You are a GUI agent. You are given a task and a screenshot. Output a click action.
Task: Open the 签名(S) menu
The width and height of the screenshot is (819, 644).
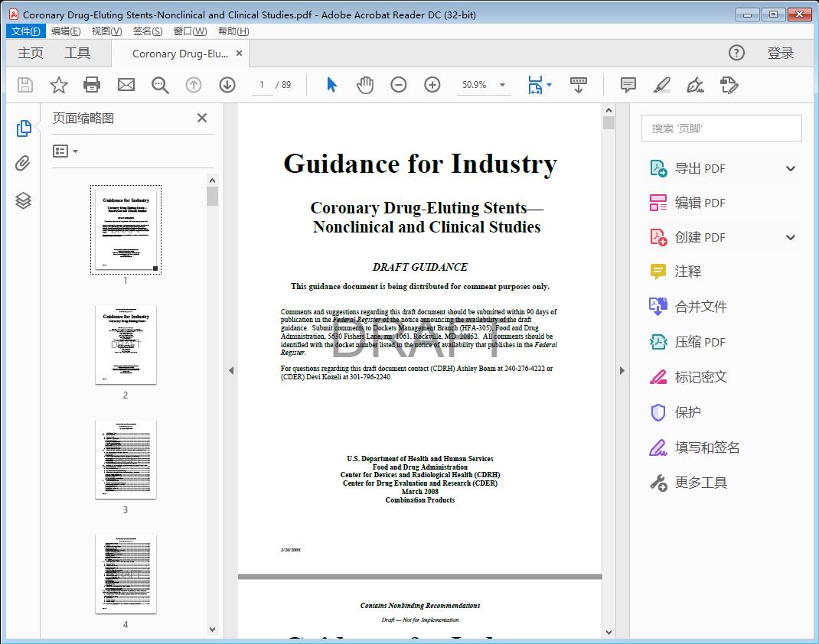tap(148, 31)
